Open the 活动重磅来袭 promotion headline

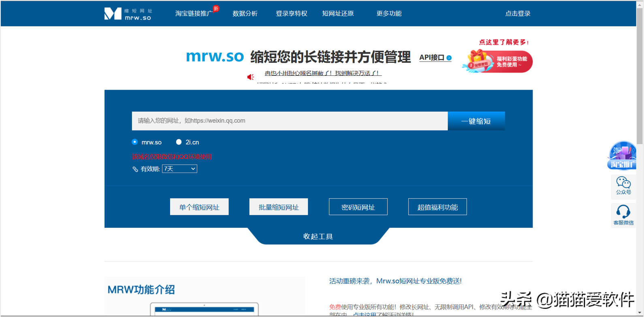[x=395, y=281]
